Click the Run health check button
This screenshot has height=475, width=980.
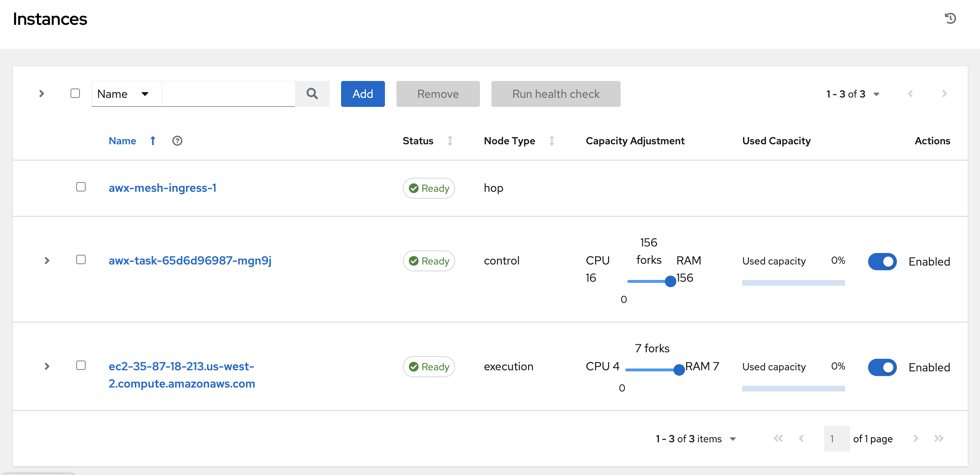555,94
